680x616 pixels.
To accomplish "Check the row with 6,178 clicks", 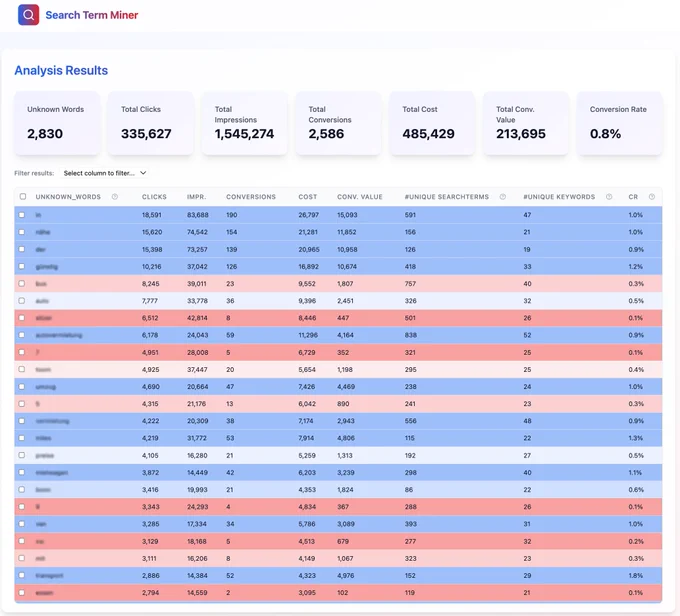I will [22, 335].
